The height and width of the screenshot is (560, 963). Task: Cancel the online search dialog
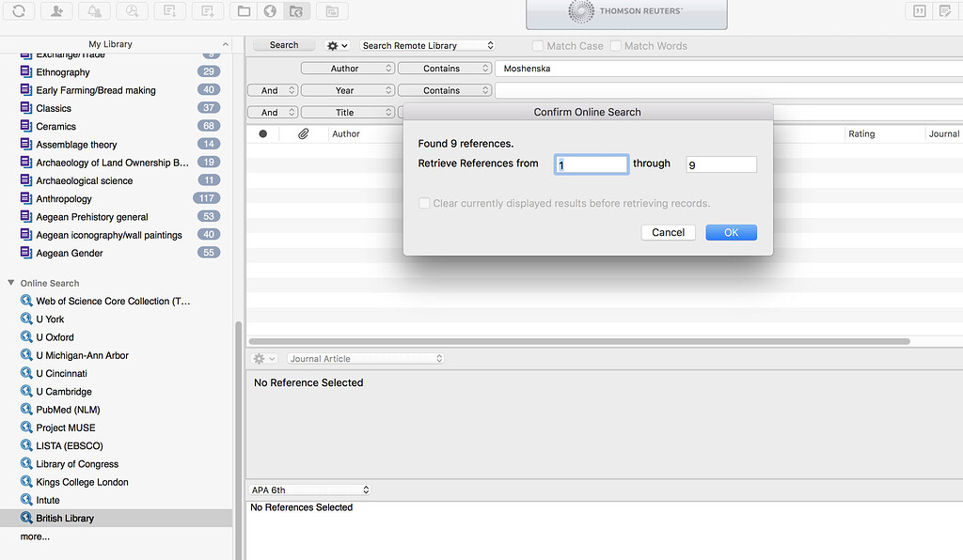point(668,232)
